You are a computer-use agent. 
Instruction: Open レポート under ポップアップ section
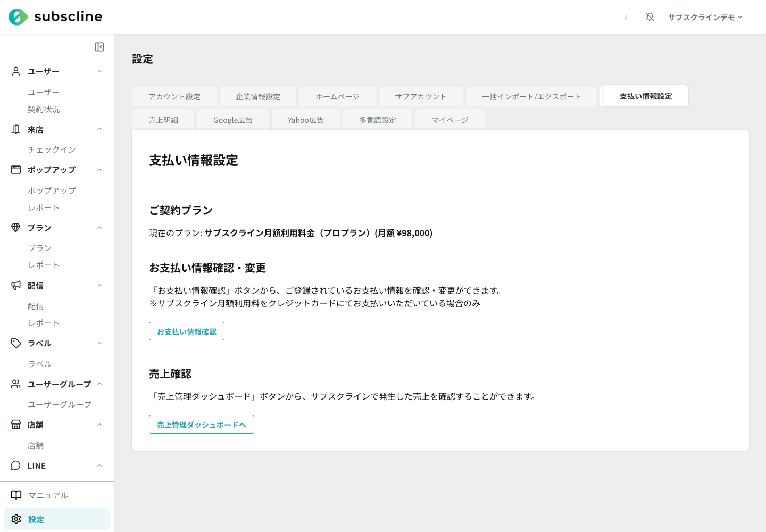[44, 207]
